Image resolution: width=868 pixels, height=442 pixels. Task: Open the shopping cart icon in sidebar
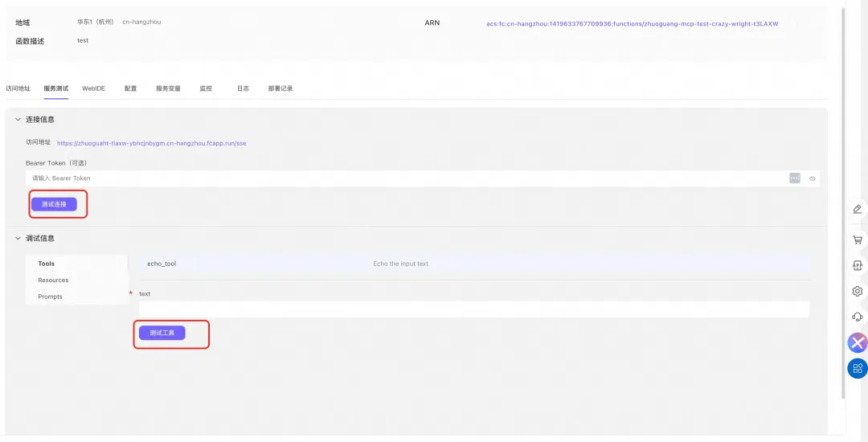[x=858, y=240]
